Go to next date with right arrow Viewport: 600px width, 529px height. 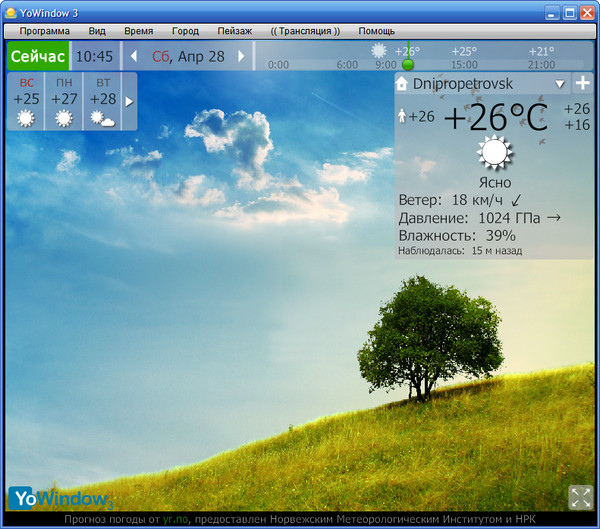pyautogui.click(x=240, y=56)
